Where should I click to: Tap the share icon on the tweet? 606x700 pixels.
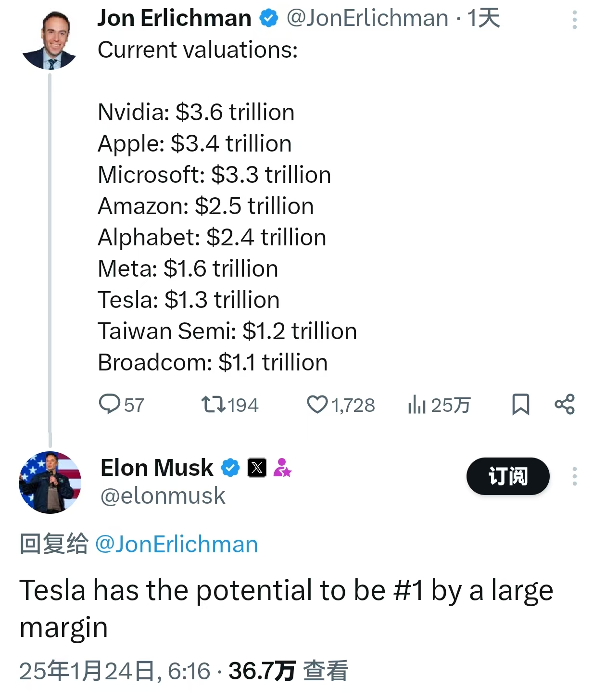(565, 404)
